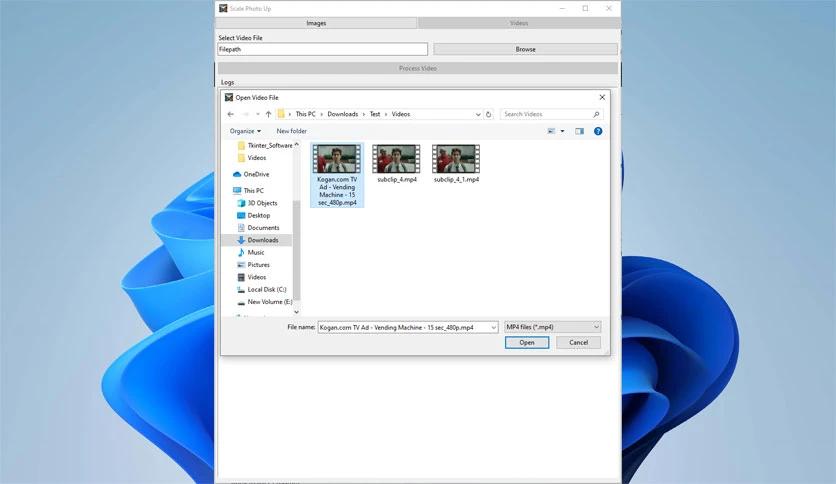Switch to the Images tab

(316, 23)
